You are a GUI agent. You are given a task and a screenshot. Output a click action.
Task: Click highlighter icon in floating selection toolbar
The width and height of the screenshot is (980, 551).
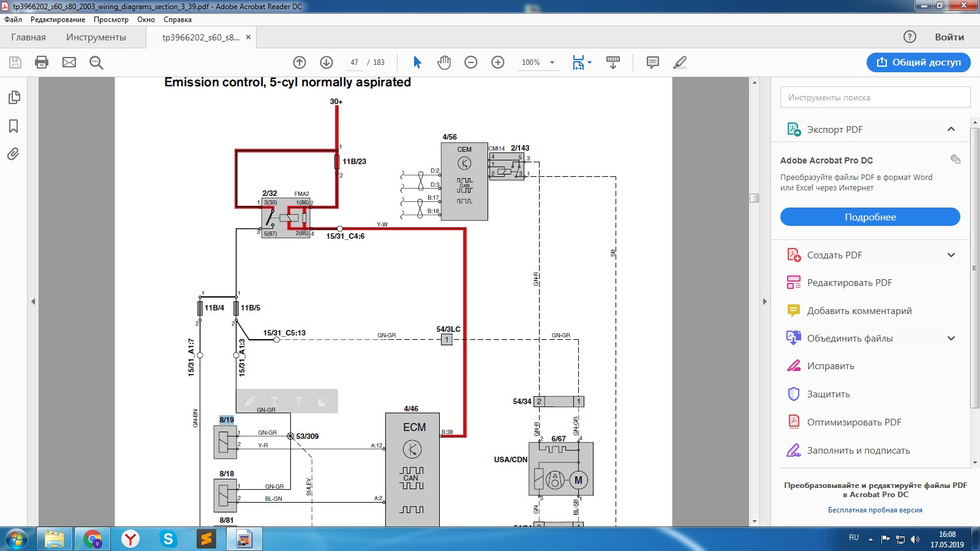250,401
